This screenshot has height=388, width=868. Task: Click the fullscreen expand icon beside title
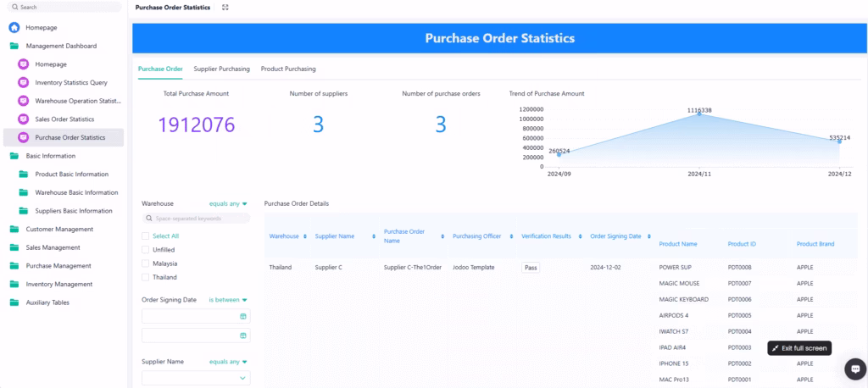225,8
